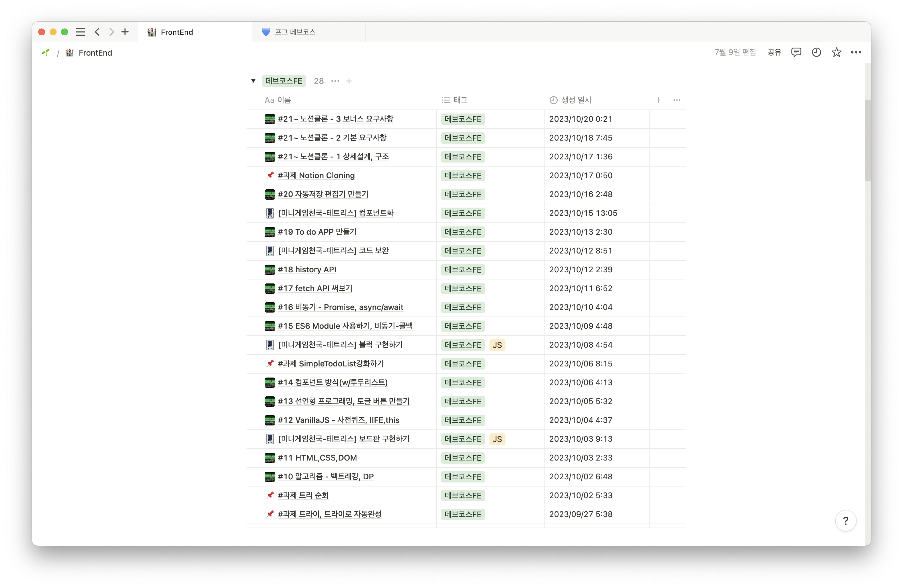Open the help question mark button
903x588 pixels.
[846, 521]
